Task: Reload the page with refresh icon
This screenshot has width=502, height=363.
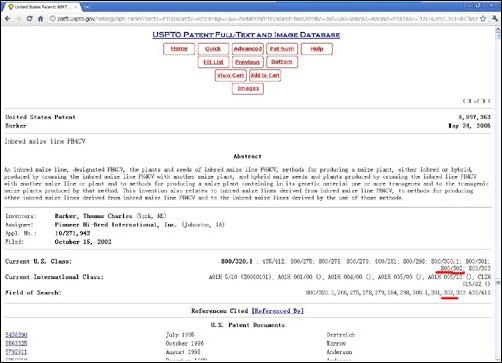Action: coord(29,19)
